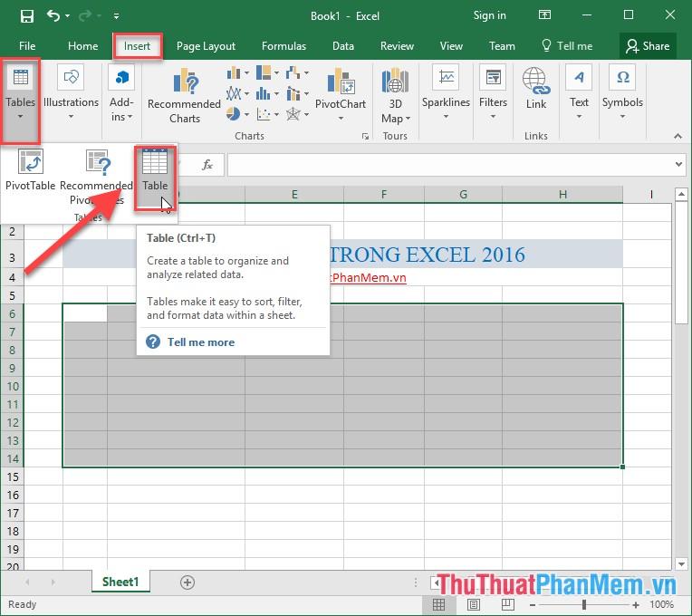Click the Save icon in quick access toolbar
The width and height of the screenshot is (692, 616).
[27, 16]
